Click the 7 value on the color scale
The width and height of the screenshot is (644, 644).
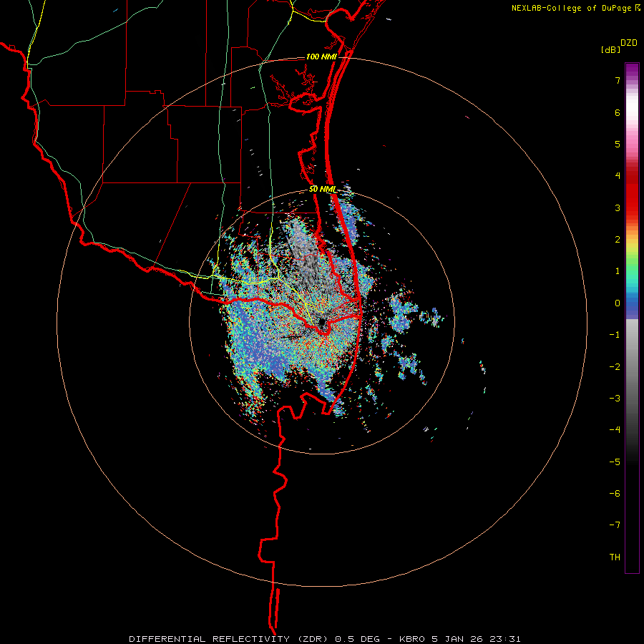[x=618, y=80]
